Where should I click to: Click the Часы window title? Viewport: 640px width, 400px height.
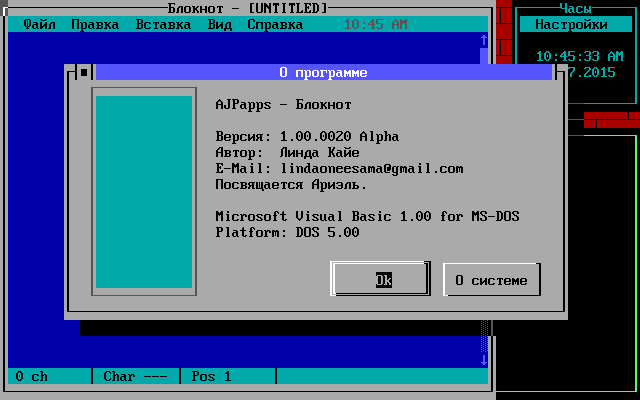click(576, 8)
